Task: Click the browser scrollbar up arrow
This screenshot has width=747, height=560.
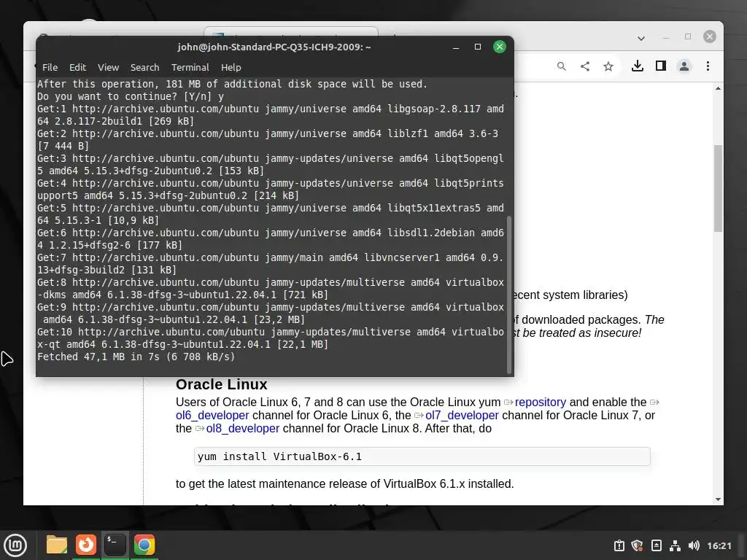Action: coord(718,88)
